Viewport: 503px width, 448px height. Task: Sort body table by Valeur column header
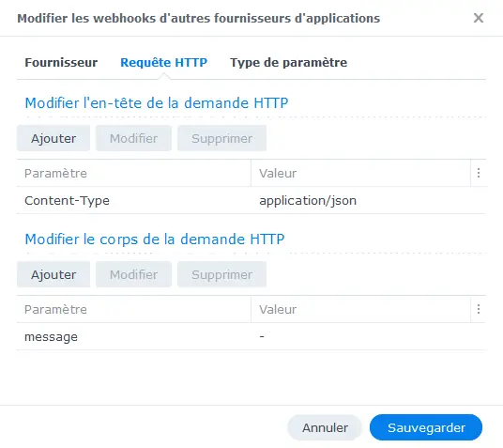point(361,309)
